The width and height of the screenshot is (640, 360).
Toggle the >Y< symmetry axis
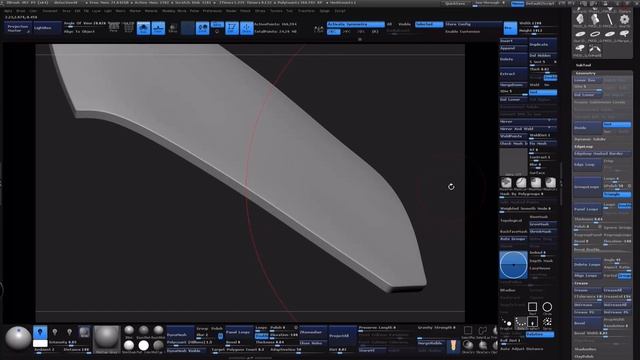click(x=347, y=31)
